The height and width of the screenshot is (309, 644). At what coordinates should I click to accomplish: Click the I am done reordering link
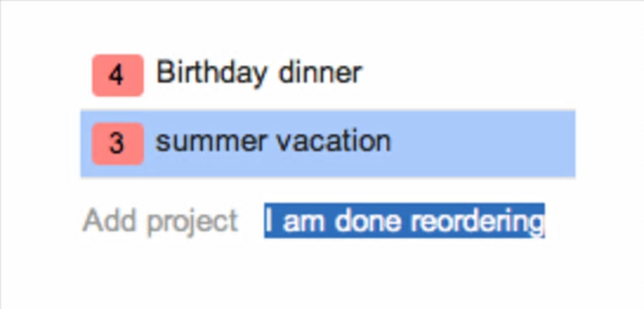coord(404,221)
